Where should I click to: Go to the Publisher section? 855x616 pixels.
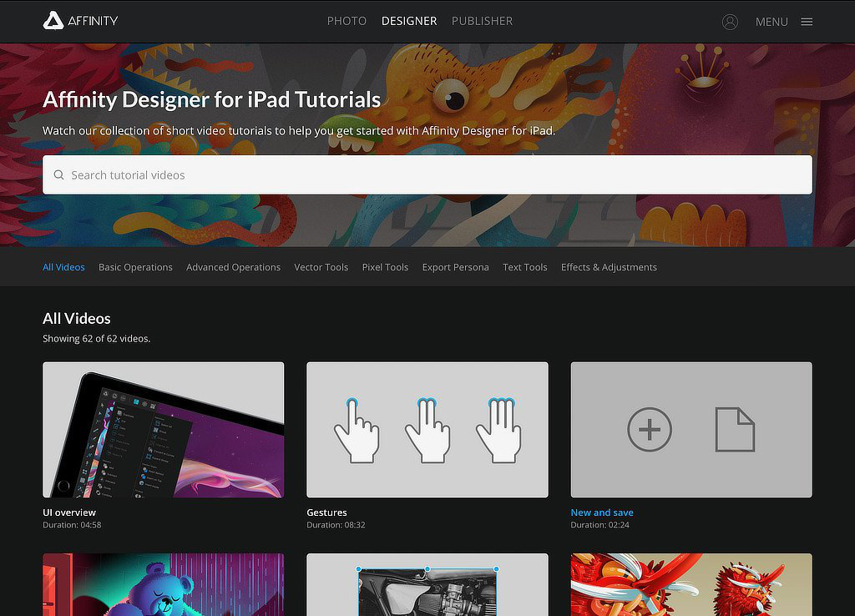[482, 21]
